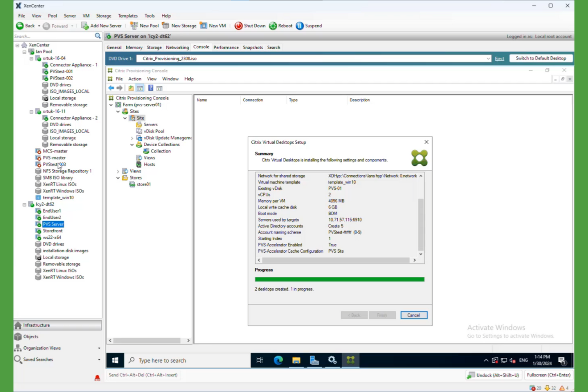Viewport: 588px width, 392px height.
Task: Click the red Shut Down icon
Action: [x=238, y=26]
